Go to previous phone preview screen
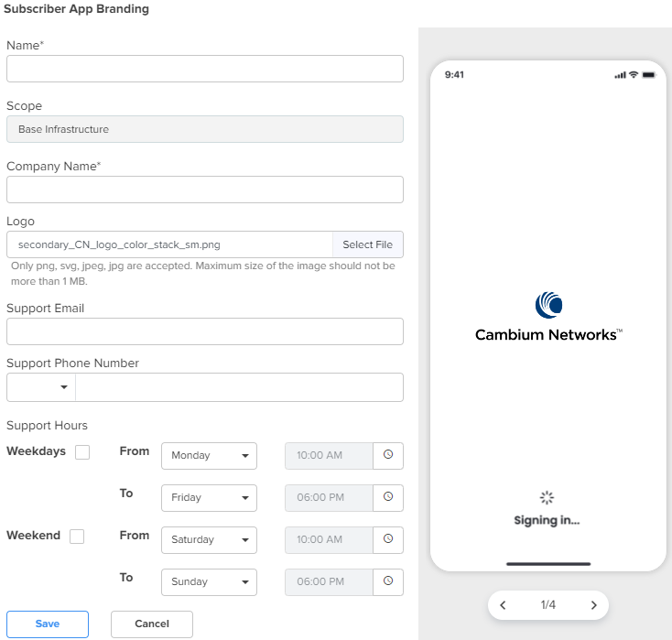The width and height of the screenshot is (672, 640). 503,605
